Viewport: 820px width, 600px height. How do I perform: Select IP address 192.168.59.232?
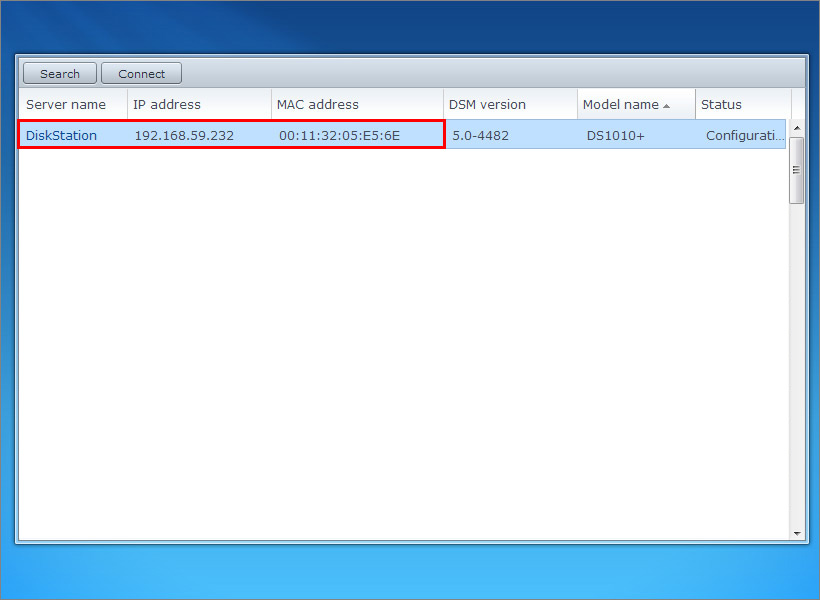coord(184,135)
